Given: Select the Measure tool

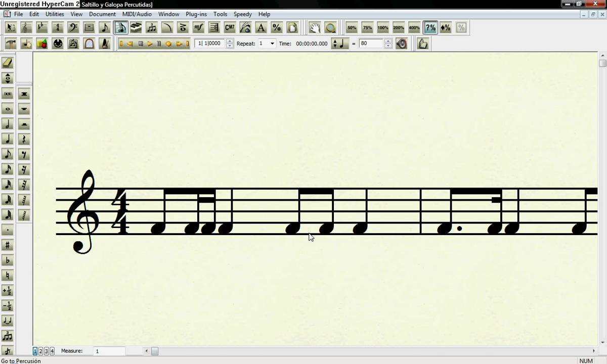Looking at the screenshot, I should click(x=89, y=27).
